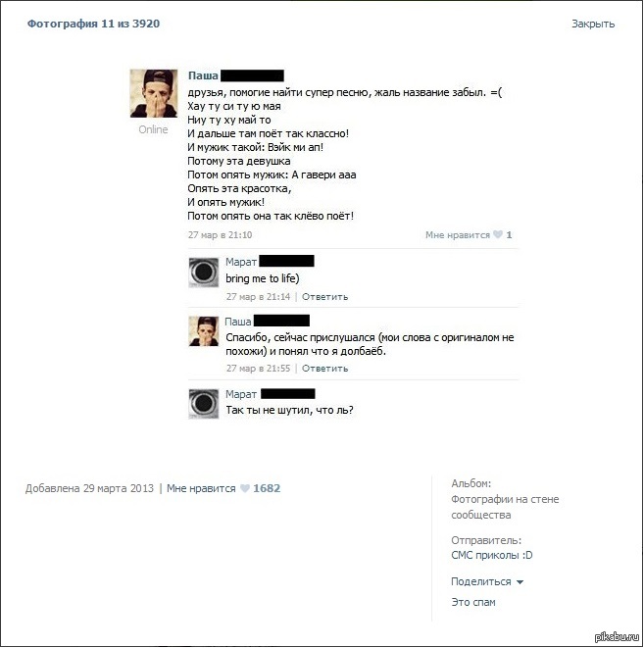Like Паша's post via its heart icon
The height and width of the screenshot is (648, 644).
[498, 234]
